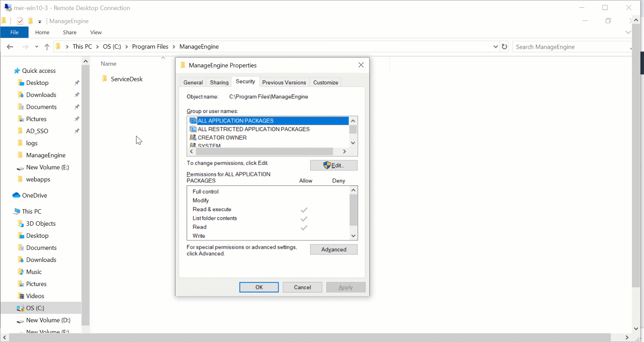Click the down arrow of group names scrollbar
This screenshot has width=644, height=342.
(x=353, y=143)
